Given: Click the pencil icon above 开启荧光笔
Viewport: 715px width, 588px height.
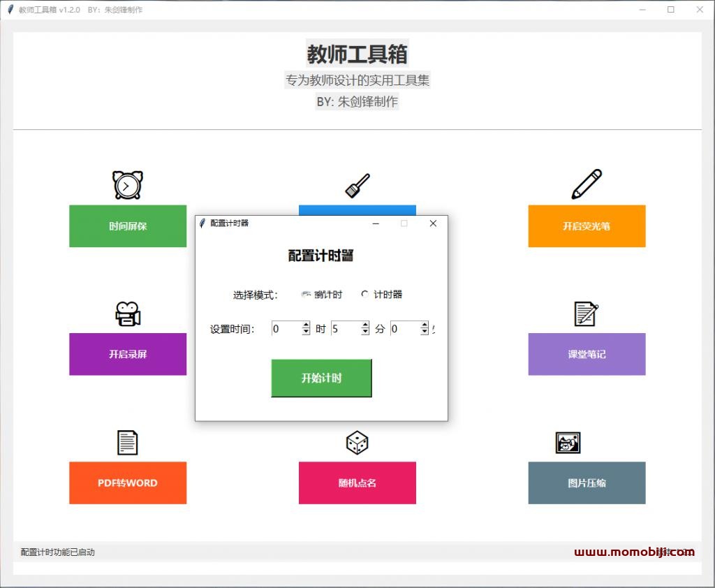Looking at the screenshot, I should pos(587,184).
